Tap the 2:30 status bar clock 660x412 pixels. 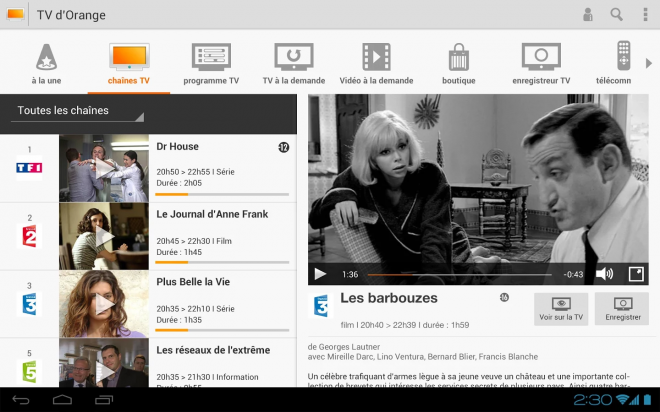593,400
